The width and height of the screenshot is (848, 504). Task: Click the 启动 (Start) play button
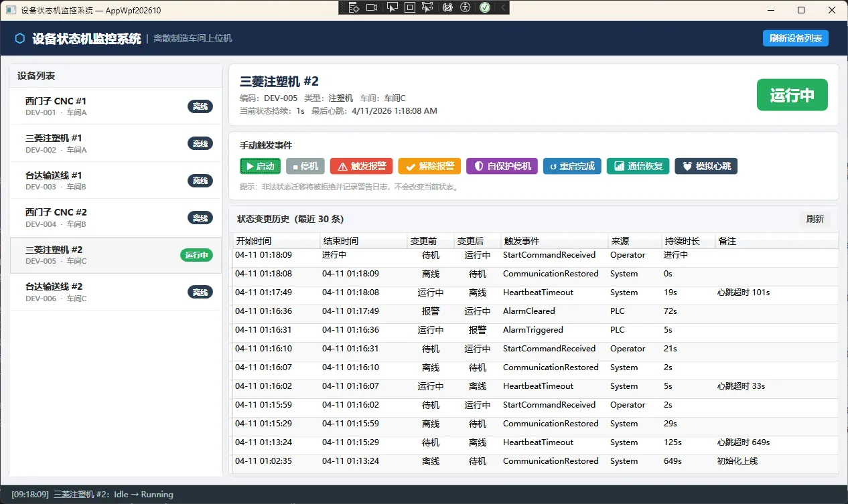(x=260, y=166)
